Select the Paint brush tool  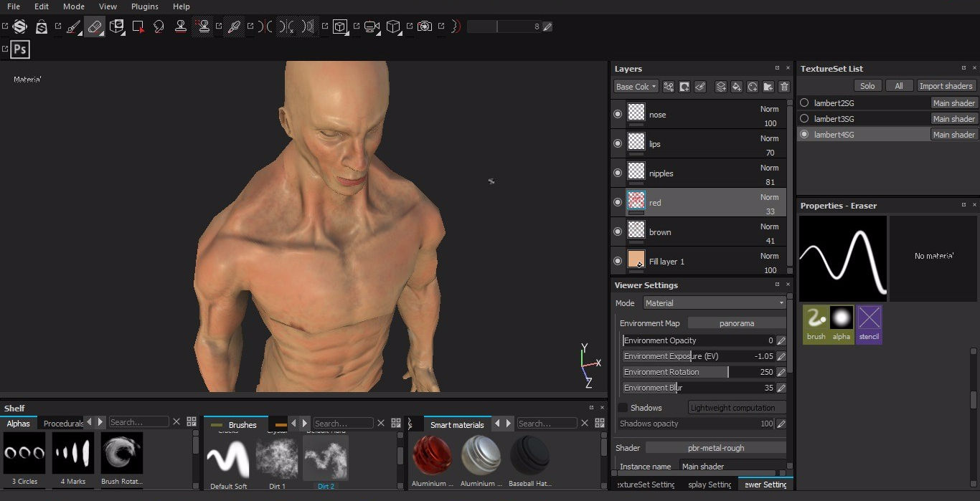pyautogui.click(x=73, y=27)
